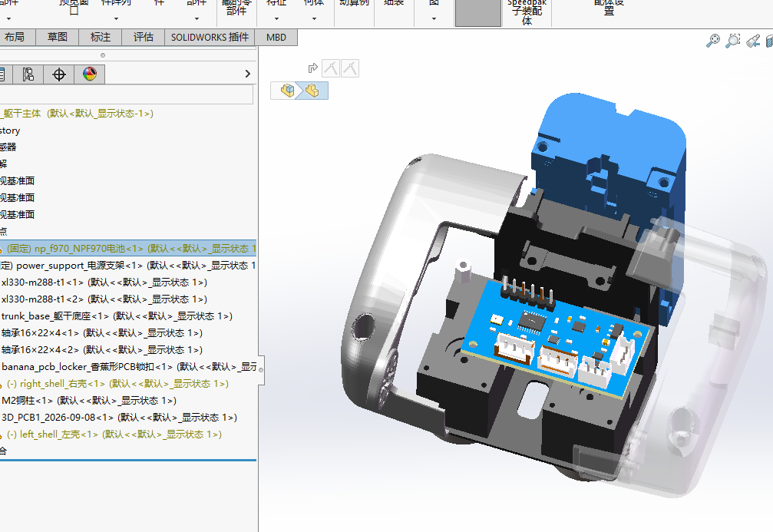Open dropdown arrow left of 藏的零部件
The width and height of the screenshot is (773, 532).
(x=197, y=18)
